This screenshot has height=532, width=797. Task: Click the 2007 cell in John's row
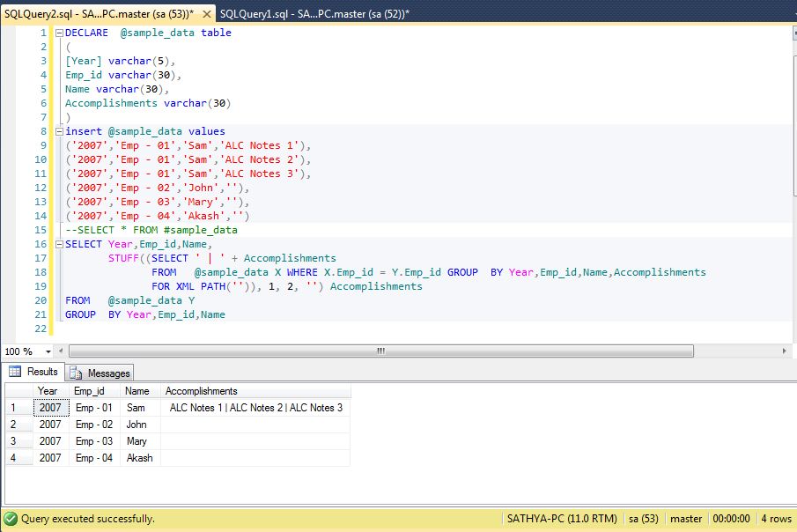click(51, 425)
